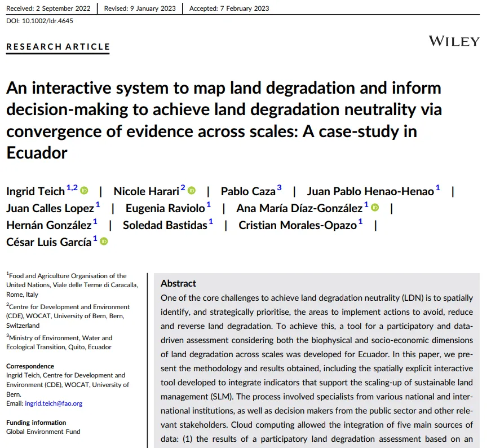491x448 pixels.
Task: Click the ORCID icon beside Ingrid Teich
Action: (x=85, y=191)
